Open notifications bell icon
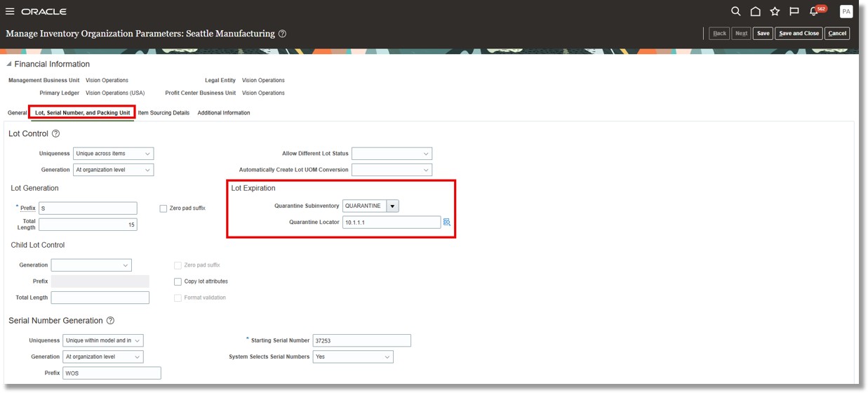This screenshot has height=393, width=868. point(815,11)
